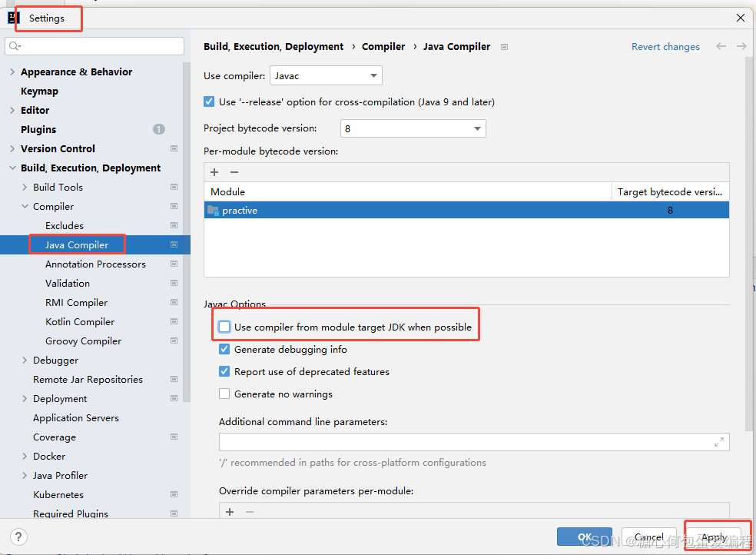Screen dimensions: 756x555
Task: Click the settings gear icon next to Java Compiler breadcrumb
Action: (504, 46)
